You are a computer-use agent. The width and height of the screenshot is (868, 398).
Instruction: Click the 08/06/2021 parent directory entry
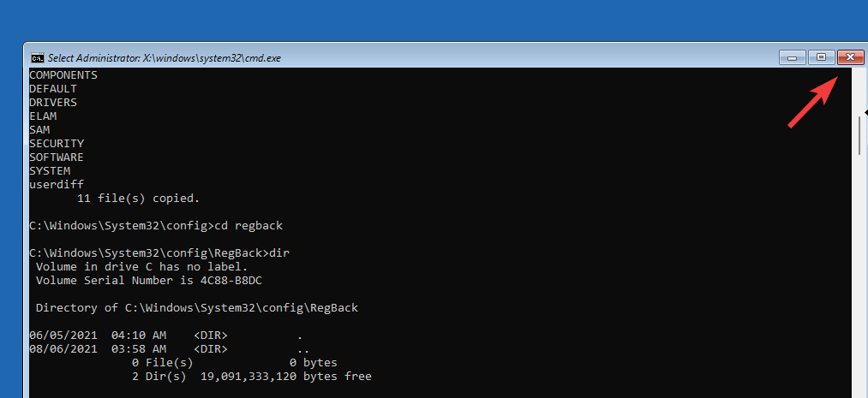pyautogui.click(x=170, y=349)
